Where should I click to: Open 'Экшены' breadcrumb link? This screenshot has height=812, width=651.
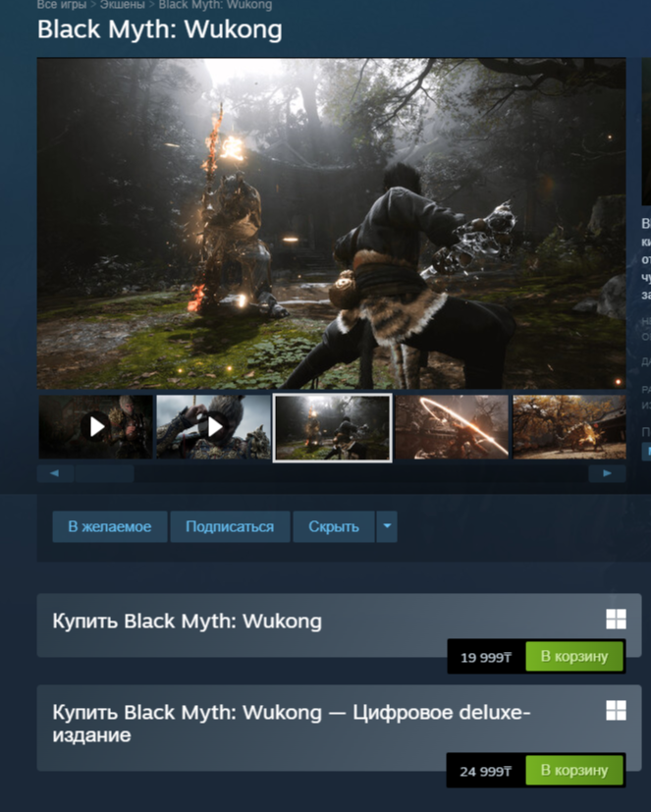click(122, 5)
